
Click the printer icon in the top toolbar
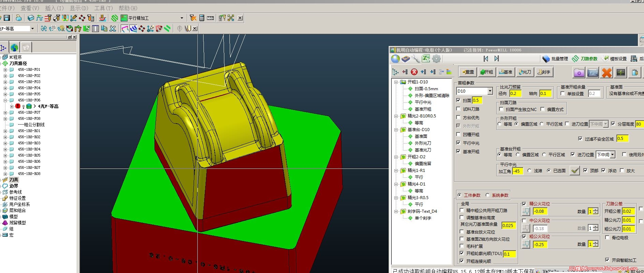pos(19,18)
